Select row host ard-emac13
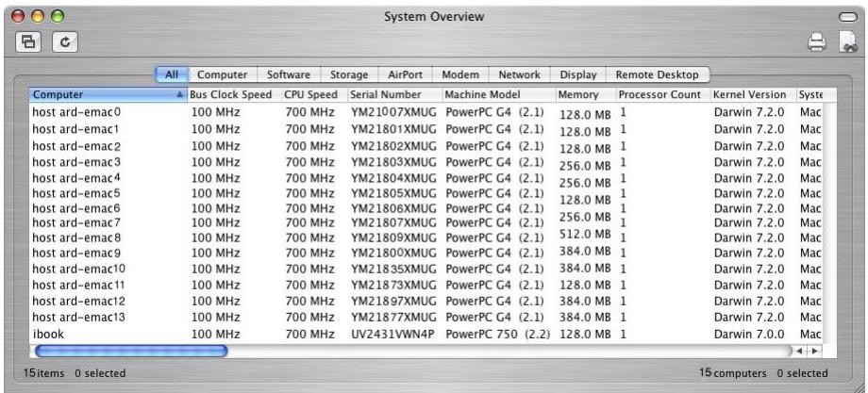 [426, 318]
